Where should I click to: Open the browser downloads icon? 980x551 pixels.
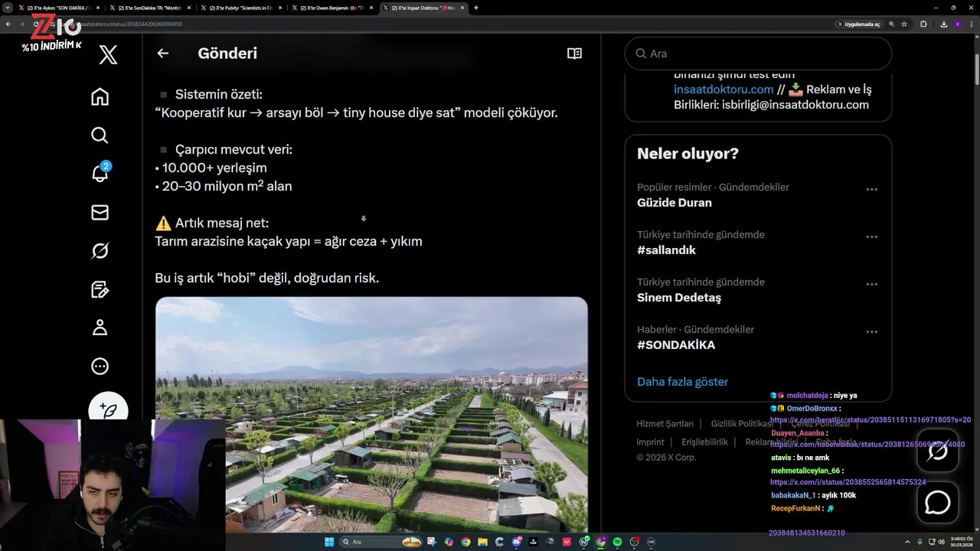click(943, 24)
